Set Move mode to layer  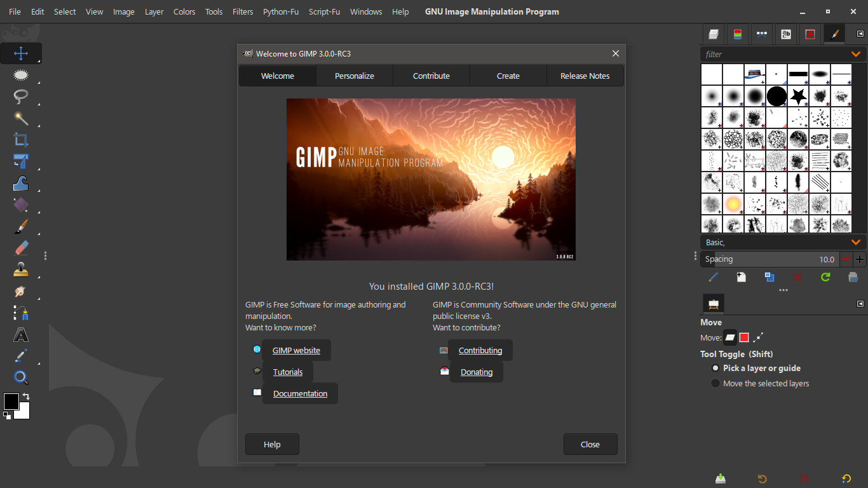[730, 337]
